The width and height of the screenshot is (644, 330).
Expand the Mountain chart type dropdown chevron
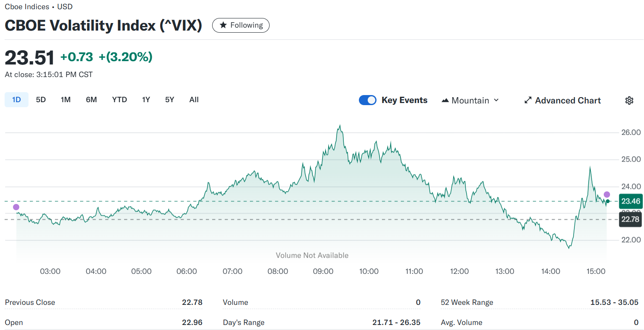point(496,101)
